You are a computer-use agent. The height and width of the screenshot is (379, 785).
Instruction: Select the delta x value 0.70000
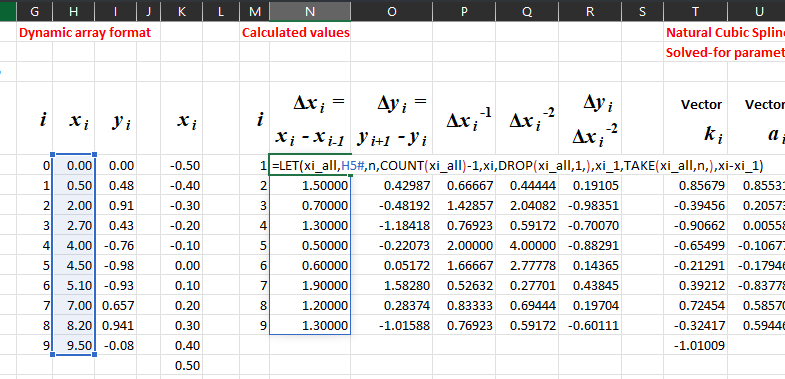pyautogui.click(x=310, y=206)
